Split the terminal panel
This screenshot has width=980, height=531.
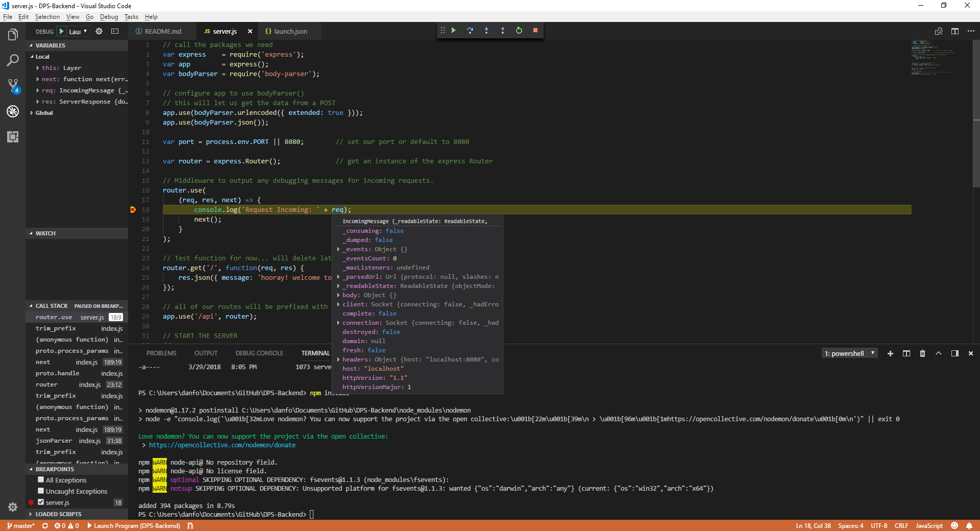[x=906, y=353]
